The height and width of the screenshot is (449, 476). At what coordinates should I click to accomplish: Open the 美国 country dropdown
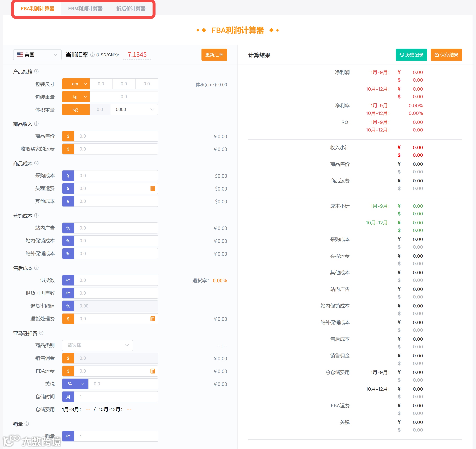coord(37,55)
